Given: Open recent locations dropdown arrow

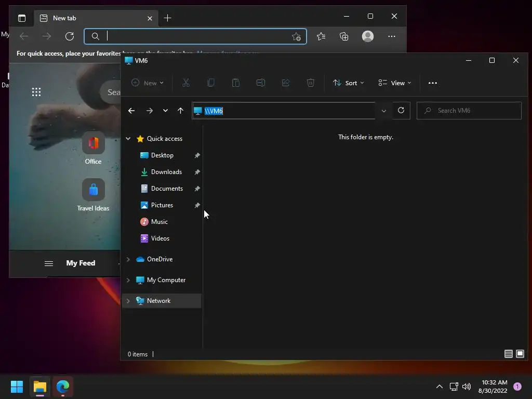Looking at the screenshot, I should coord(165,111).
